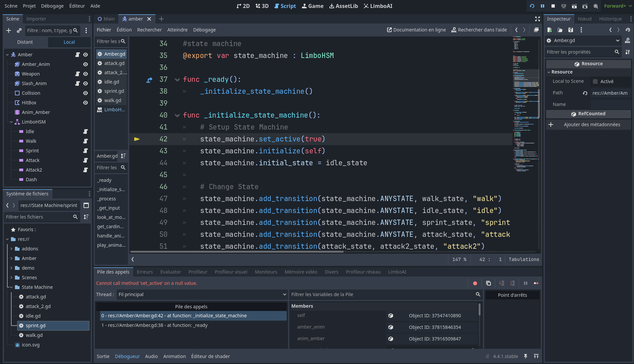Open script attached to Weapon node
Screen dimensions: 634x364
click(x=78, y=74)
